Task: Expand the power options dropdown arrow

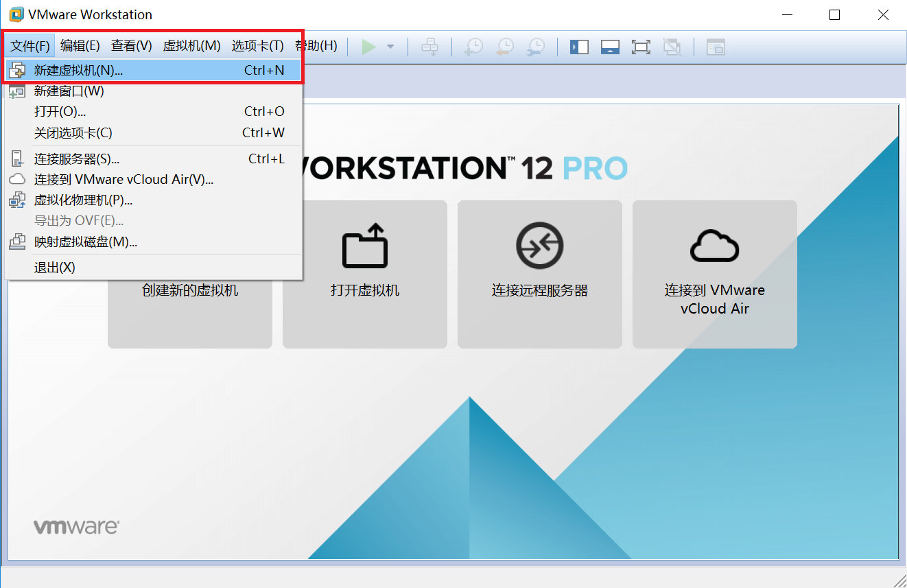Action: pyautogui.click(x=390, y=47)
